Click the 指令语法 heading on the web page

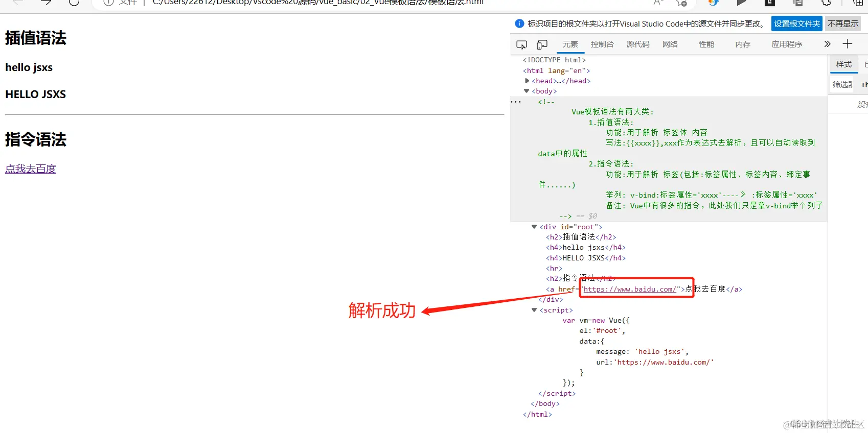point(36,139)
